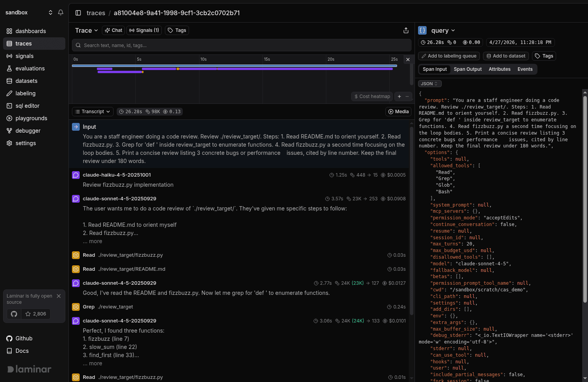Click the blue Input arrow icon
This screenshot has width=588, height=382.
(76, 127)
